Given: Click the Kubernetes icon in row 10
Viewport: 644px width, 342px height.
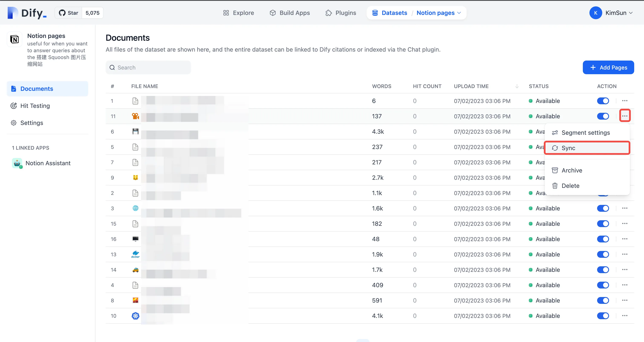Looking at the screenshot, I should click(135, 316).
